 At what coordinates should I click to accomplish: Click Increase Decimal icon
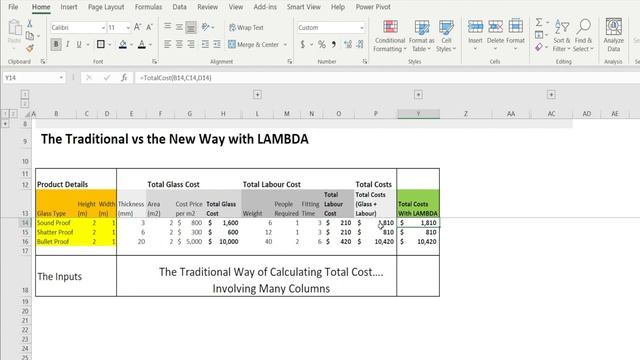[x=348, y=44]
